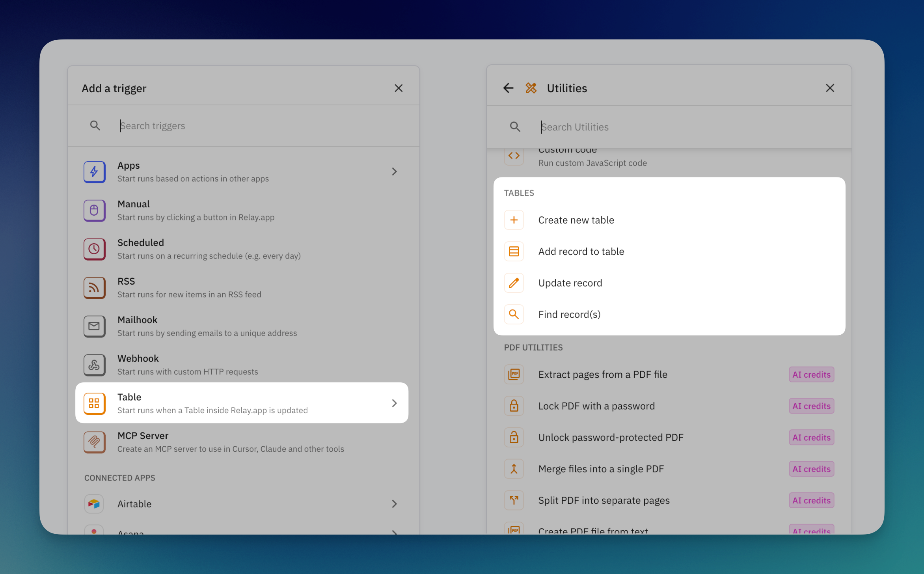This screenshot has width=924, height=574.
Task: Click the MCP Server icon
Action: (94, 442)
